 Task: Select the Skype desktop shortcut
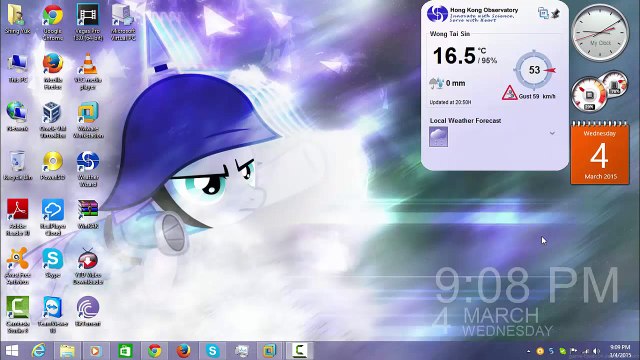tap(53, 263)
